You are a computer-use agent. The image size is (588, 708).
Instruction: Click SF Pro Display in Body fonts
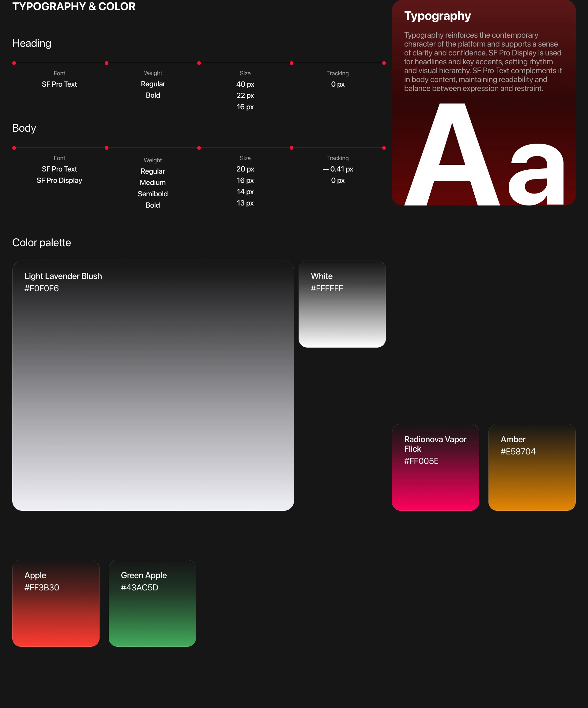[x=59, y=180]
